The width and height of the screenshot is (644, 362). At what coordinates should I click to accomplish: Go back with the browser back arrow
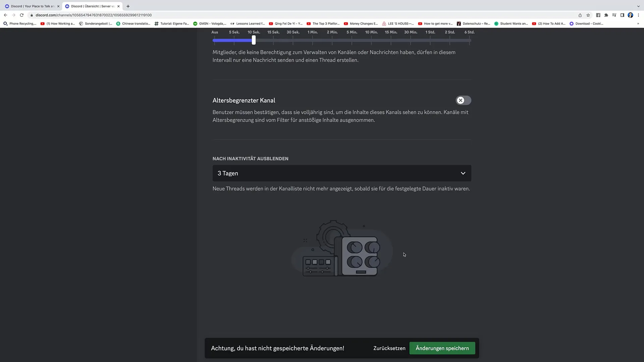click(5, 15)
